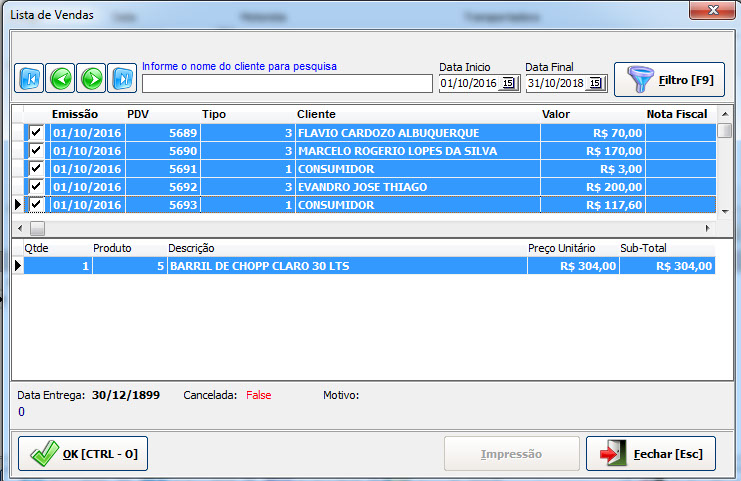Jump to last record navigation arrow
Image resolution: width=741 pixels, height=481 pixels.
tap(122, 78)
